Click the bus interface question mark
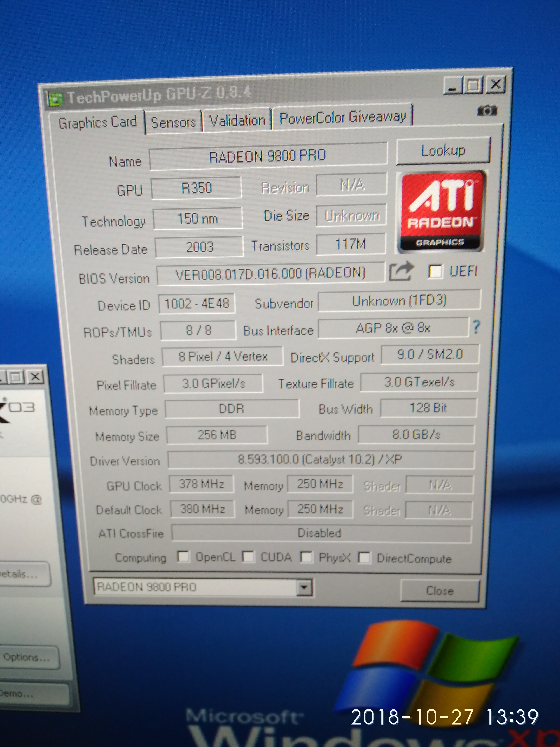This screenshot has width=560, height=747. pyautogui.click(x=476, y=327)
